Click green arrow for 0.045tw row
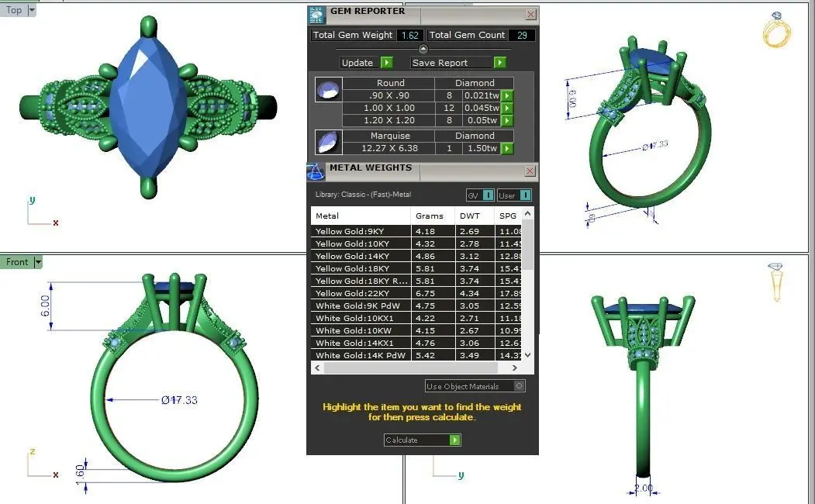 point(507,108)
